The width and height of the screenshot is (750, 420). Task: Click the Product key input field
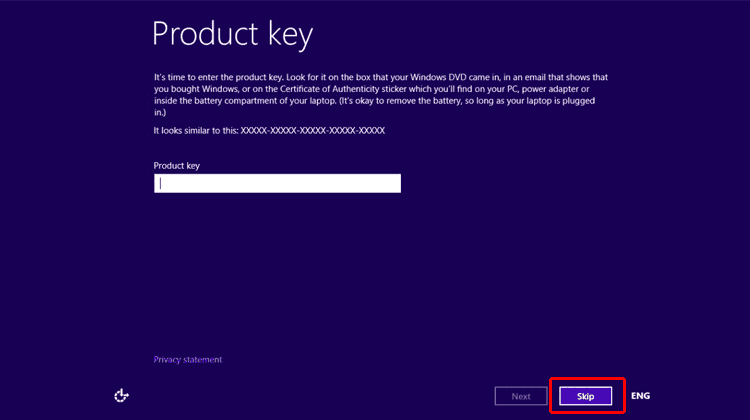tap(277, 183)
